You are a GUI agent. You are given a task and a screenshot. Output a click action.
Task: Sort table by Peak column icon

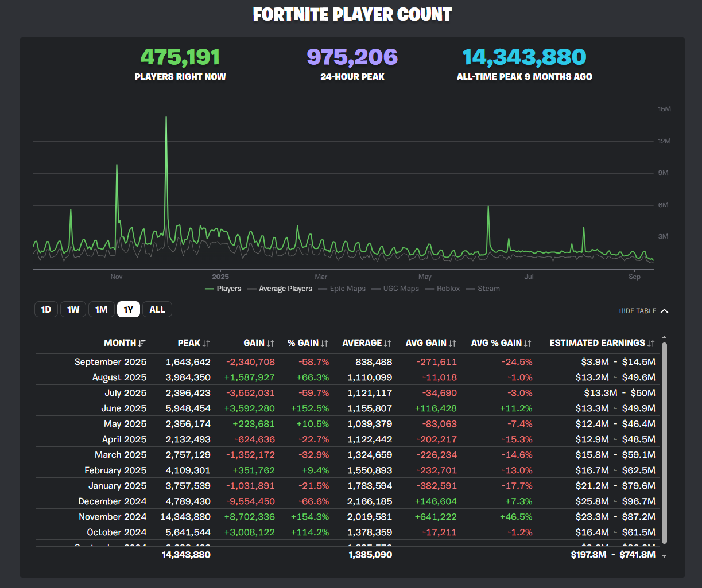(x=206, y=343)
